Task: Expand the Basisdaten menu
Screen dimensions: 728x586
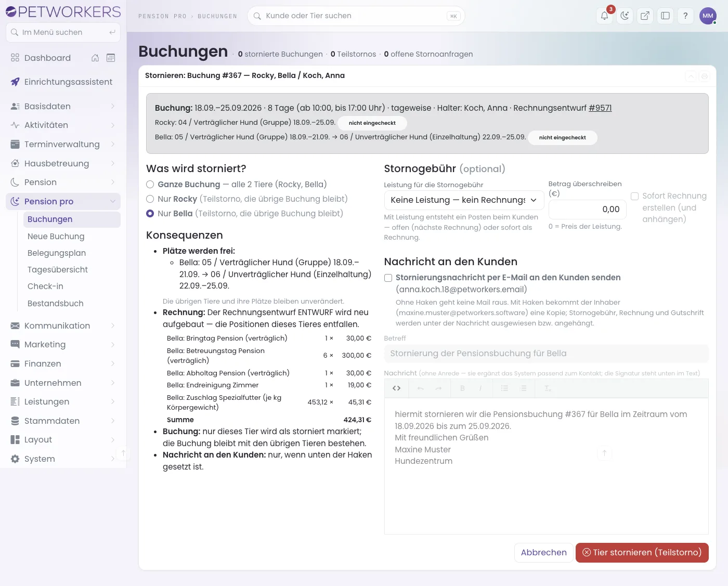Action: tap(63, 106)
